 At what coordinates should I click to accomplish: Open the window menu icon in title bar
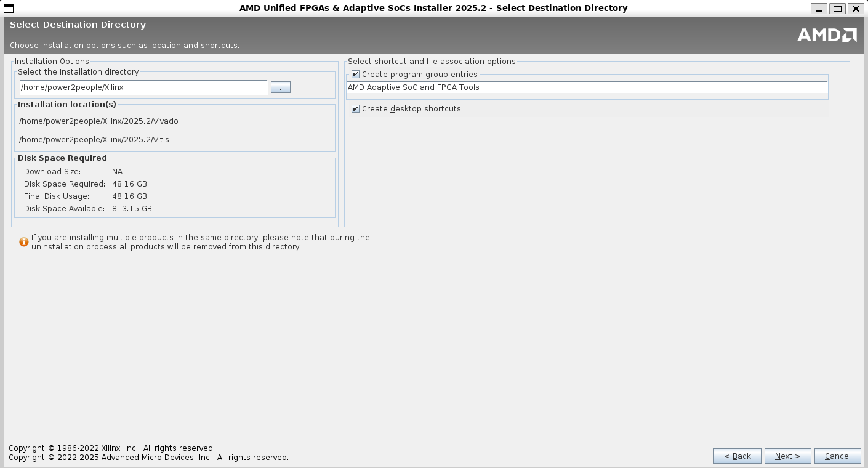click(x=9, y=8)
